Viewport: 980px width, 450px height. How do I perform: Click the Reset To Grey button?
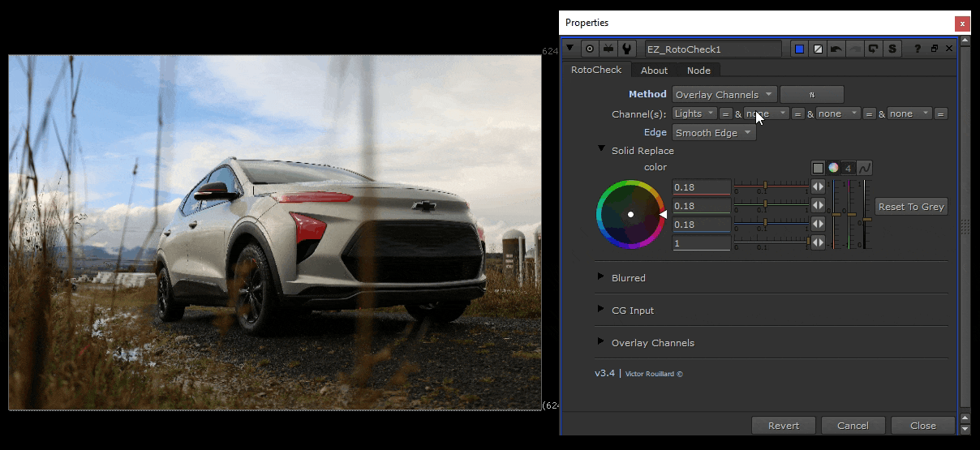tap(911, 207)
